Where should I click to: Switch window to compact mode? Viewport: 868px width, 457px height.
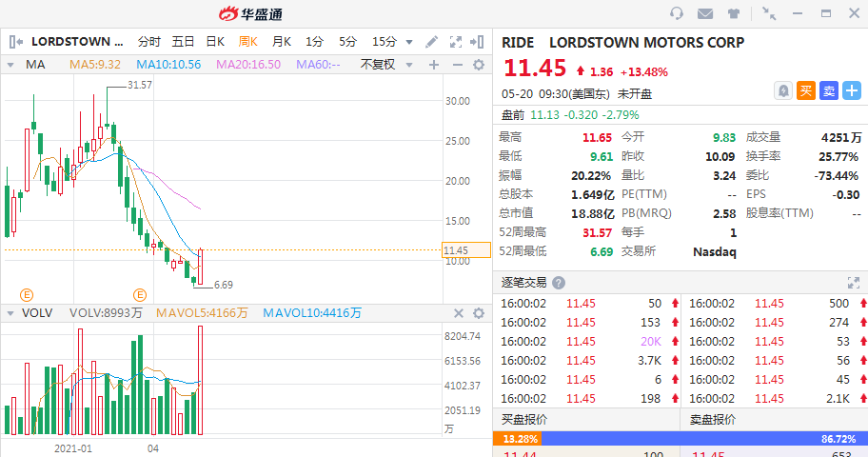point(769,13)
